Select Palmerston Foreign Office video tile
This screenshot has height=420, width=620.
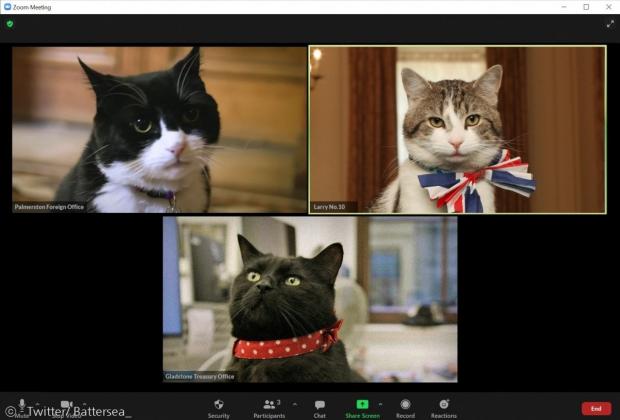coord(159,130)
